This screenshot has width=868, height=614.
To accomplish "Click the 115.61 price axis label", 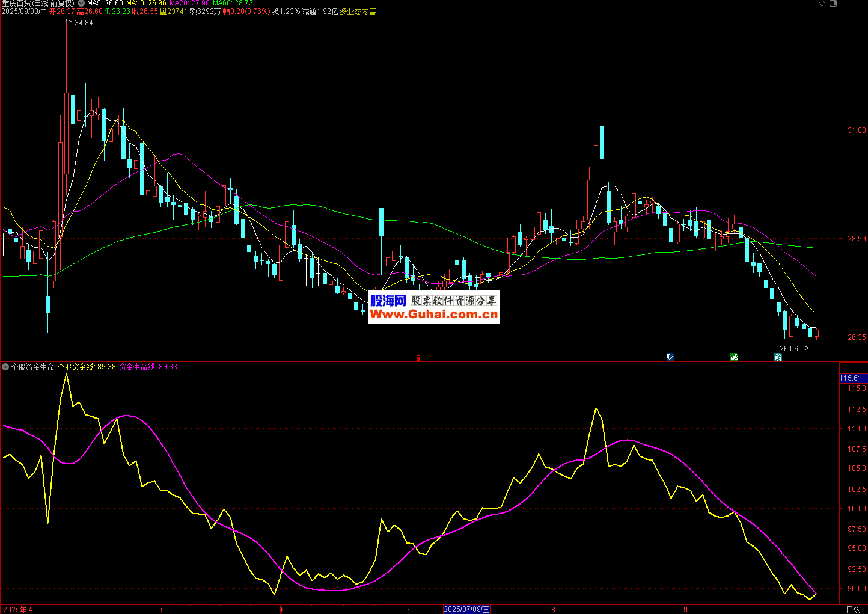I will point(851,378).
